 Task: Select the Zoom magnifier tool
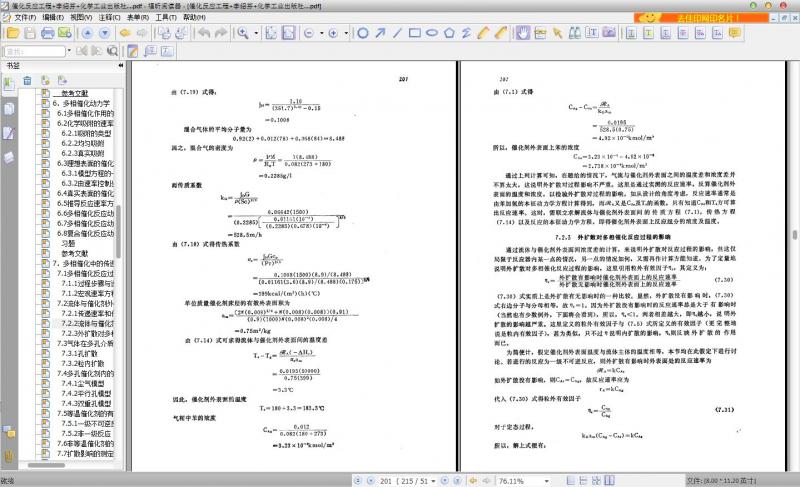pos(243,33)
